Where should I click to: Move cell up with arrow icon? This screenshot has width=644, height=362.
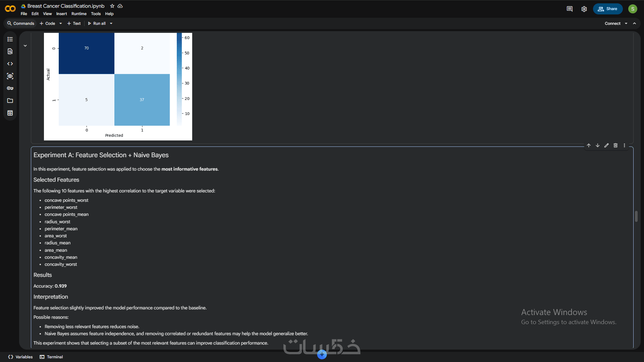pos(589,145)
